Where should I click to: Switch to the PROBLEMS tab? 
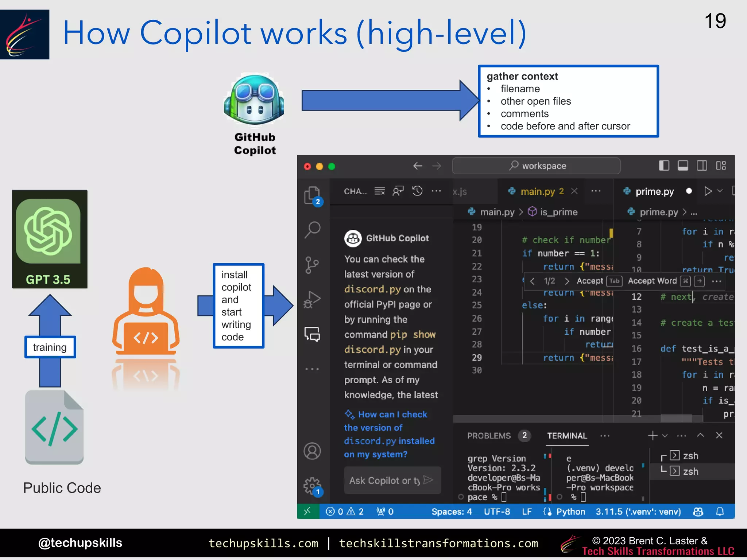(489, 436)
